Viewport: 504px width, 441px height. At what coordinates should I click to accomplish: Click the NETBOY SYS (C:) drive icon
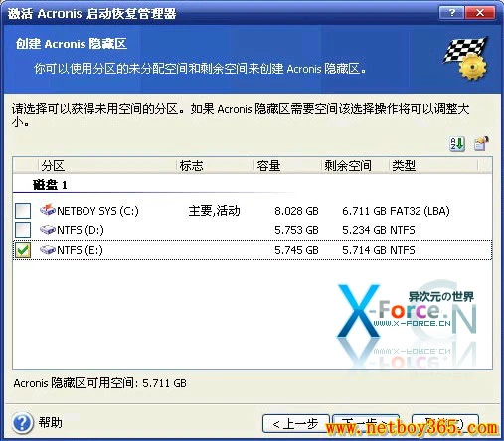click(x=48, y=210)
